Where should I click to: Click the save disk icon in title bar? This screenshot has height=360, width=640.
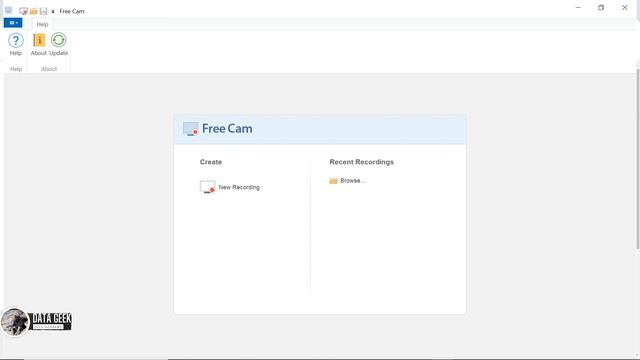coord(43,11)
